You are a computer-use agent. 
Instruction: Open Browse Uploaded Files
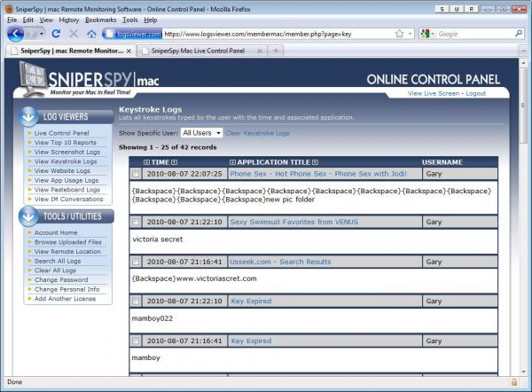coord(68,242)
